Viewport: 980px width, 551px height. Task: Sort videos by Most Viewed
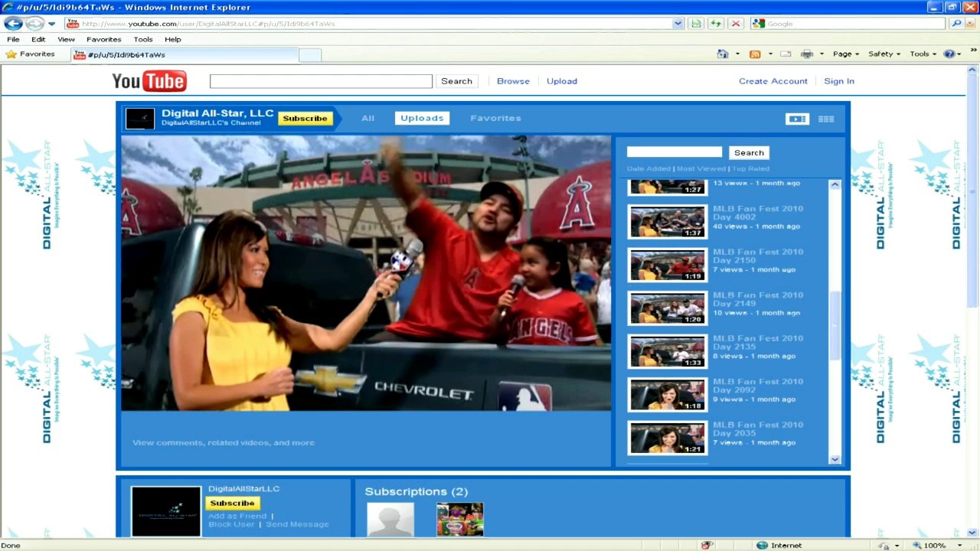click(x=701, y=169)
